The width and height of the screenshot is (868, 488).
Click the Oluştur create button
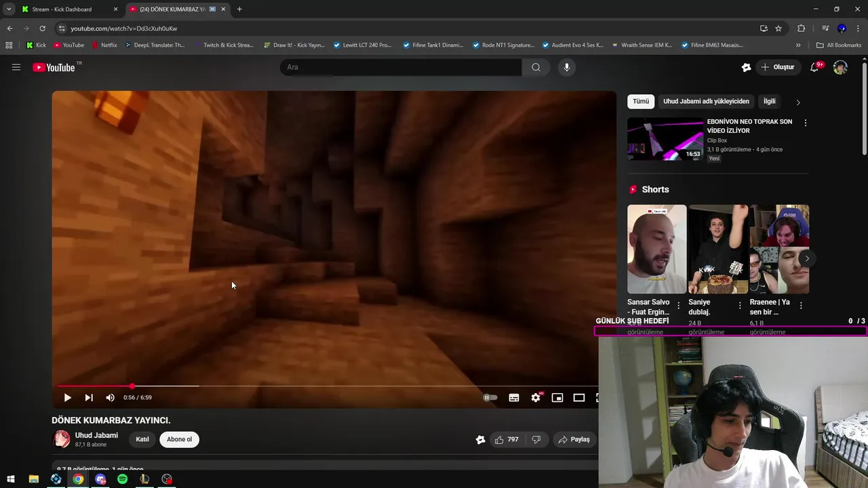pyautogui.click(x=778, y=67)
